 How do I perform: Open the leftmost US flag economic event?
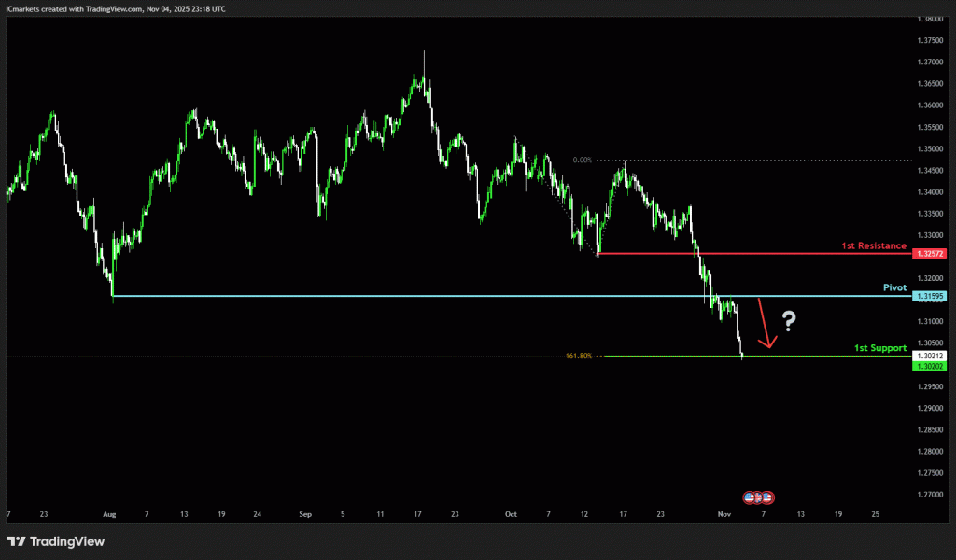pyautogui.click(x=749, y=497)
